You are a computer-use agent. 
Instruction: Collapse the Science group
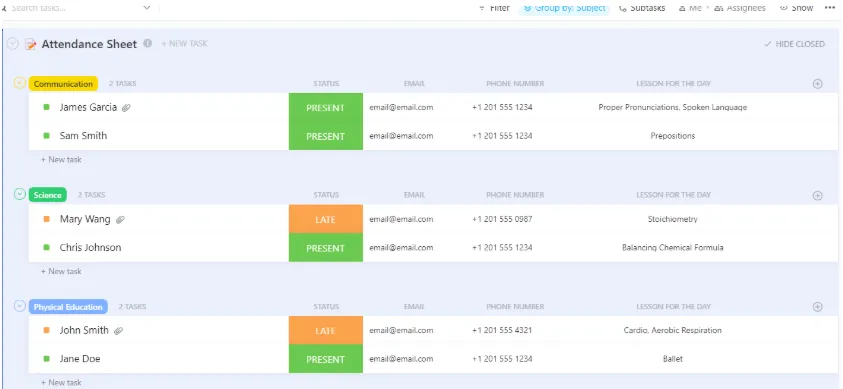click(20, 194)
